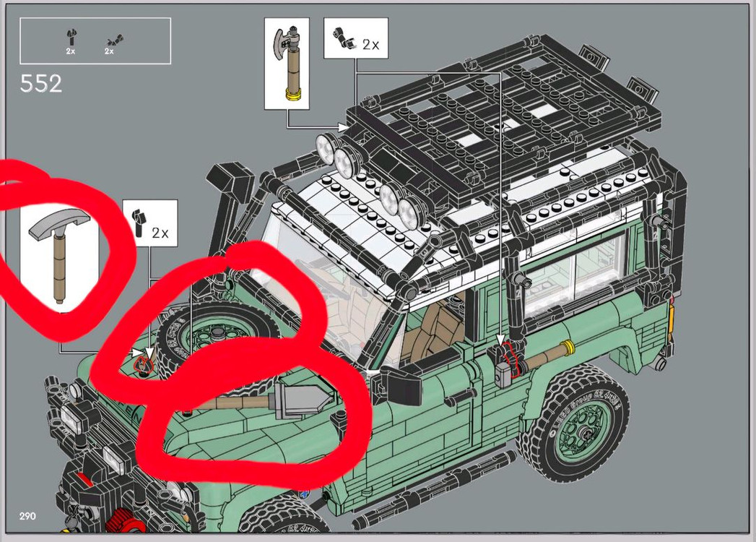Click the 2x label beside the pickaxe callout
756x542 pixels.
[x=160, y=233]
